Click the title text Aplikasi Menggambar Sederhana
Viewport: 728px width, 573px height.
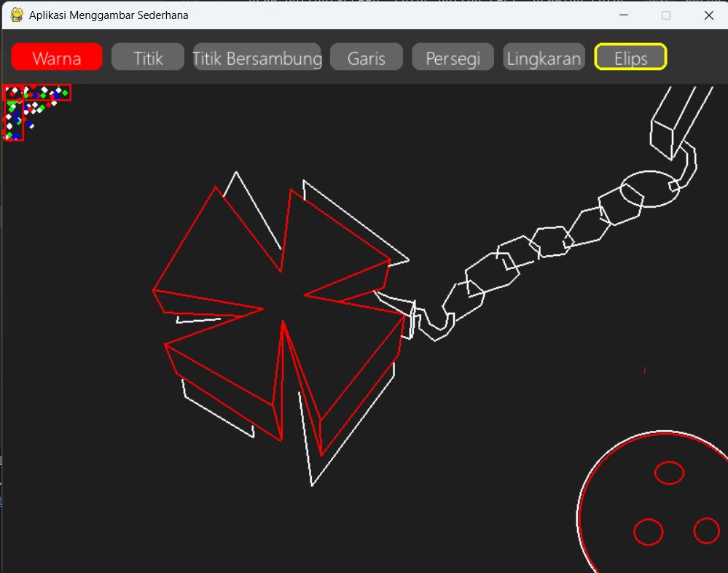pos(106,15)
